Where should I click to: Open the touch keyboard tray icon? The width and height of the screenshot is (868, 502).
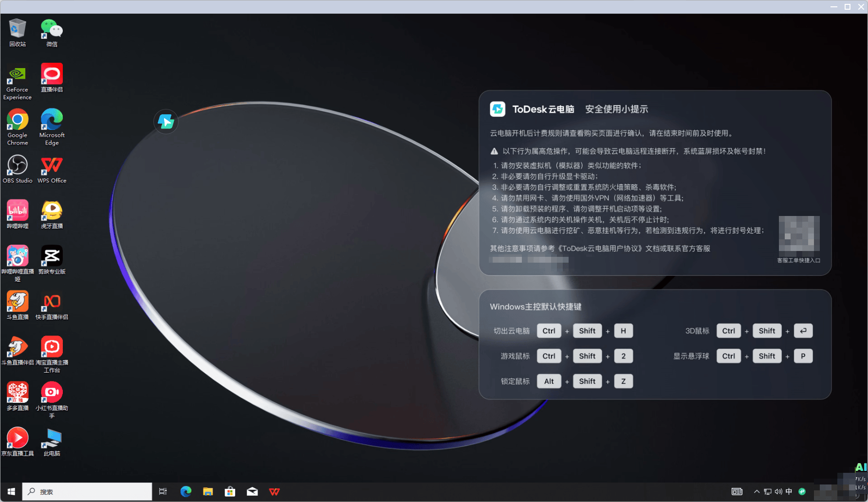click(737, 492)
